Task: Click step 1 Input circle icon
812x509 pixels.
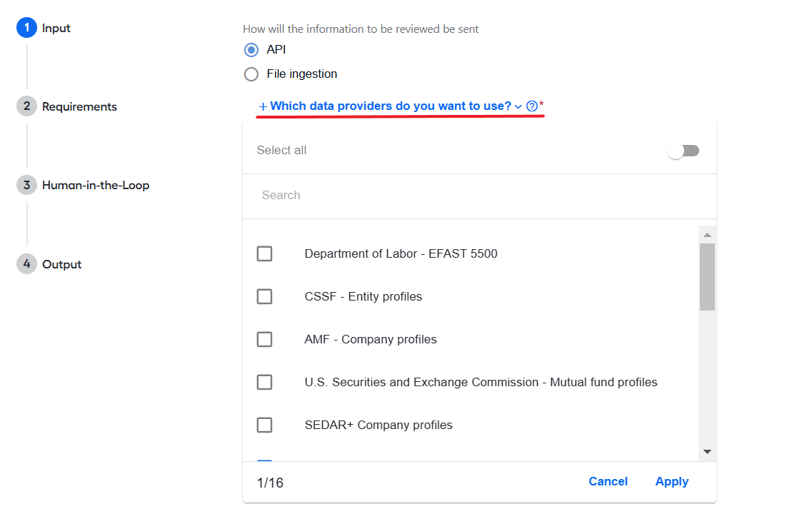Action: [x=27, y=27]
